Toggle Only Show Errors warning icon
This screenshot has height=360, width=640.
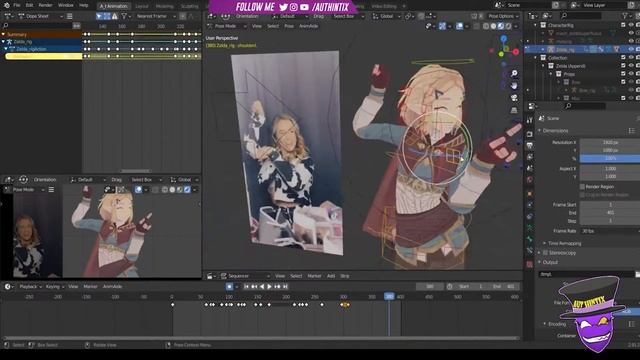pyautogui.click(x=115, y=16)
